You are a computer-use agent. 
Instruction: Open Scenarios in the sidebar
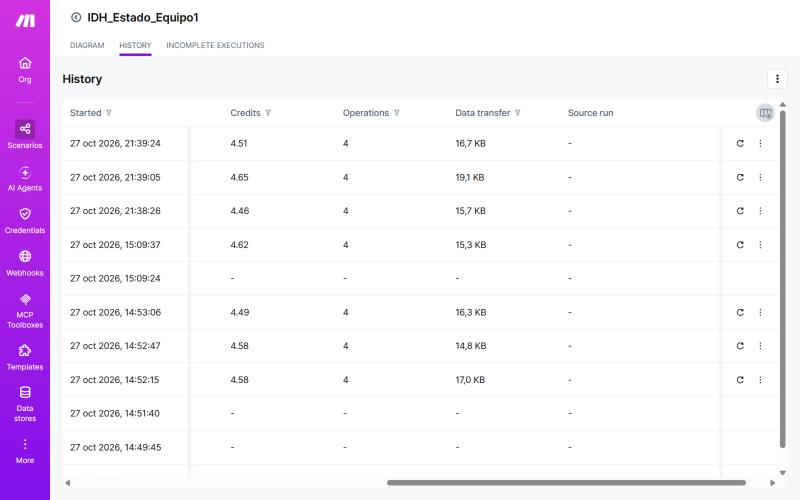point(25,135)
